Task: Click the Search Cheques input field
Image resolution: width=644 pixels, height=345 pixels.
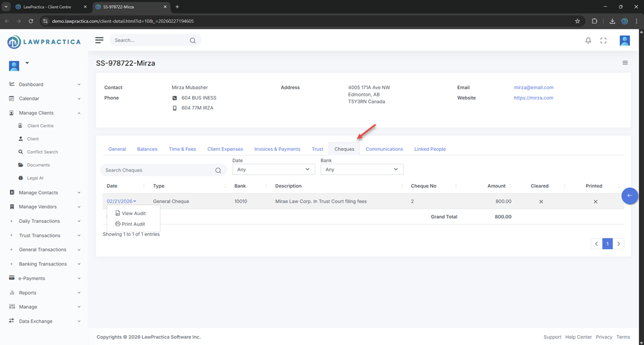Action: (x=158, y=170)
